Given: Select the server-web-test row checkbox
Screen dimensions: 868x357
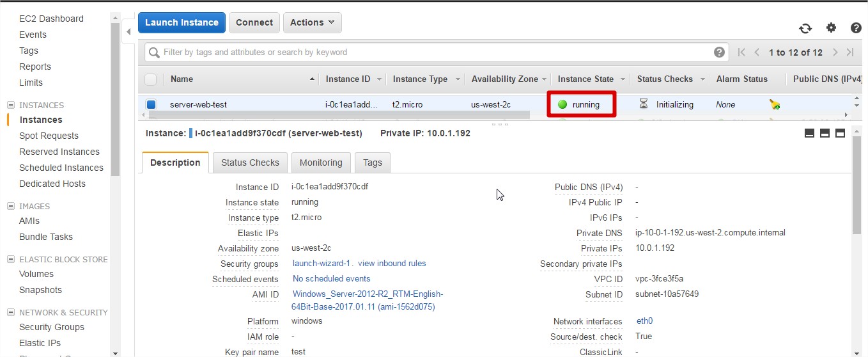Looking at the screenshot, I should click(x=151, y=104).
